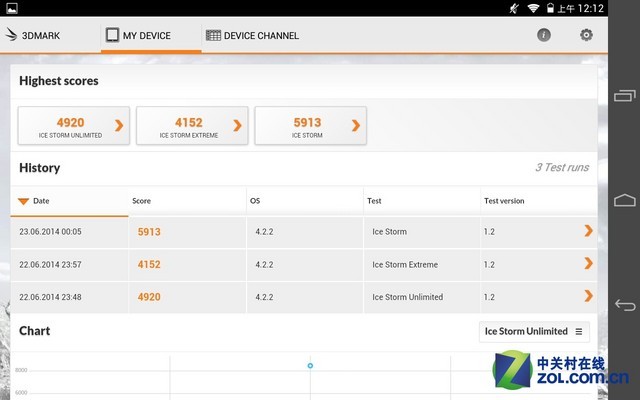Open the info icon in header
Screen dimensions: 640x400
(544, 35)
